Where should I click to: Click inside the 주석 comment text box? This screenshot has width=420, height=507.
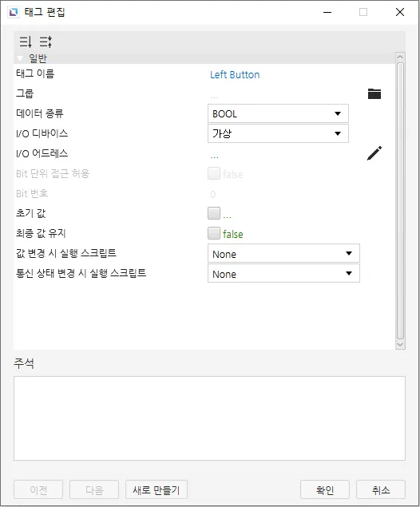tap(209, 418)
